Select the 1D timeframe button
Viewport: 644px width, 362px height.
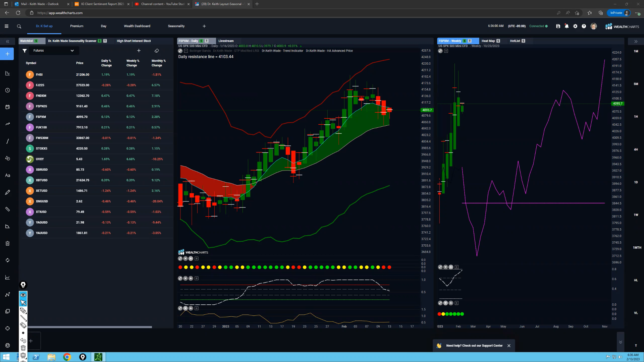click(636, 182)
